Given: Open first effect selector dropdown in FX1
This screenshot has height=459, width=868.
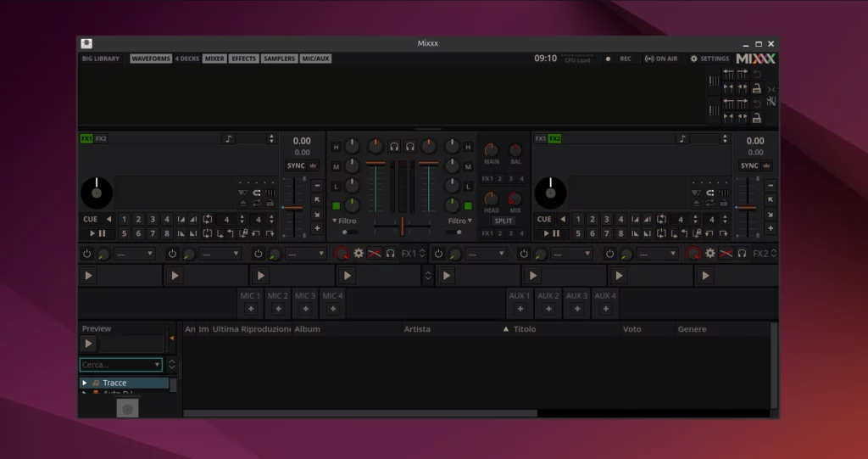Looking at the screenshot, I should pos(134,254).
